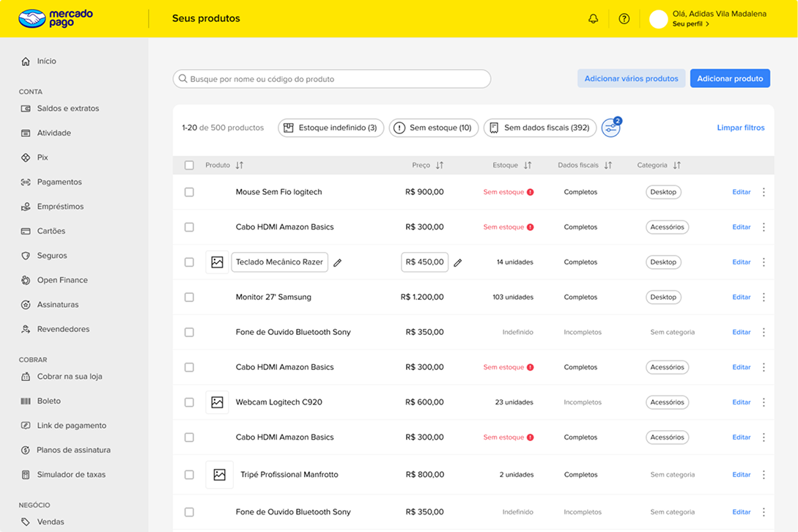Open image placeholder of Webcam Logitech C920
798x532 pixels.
[218, 402]
